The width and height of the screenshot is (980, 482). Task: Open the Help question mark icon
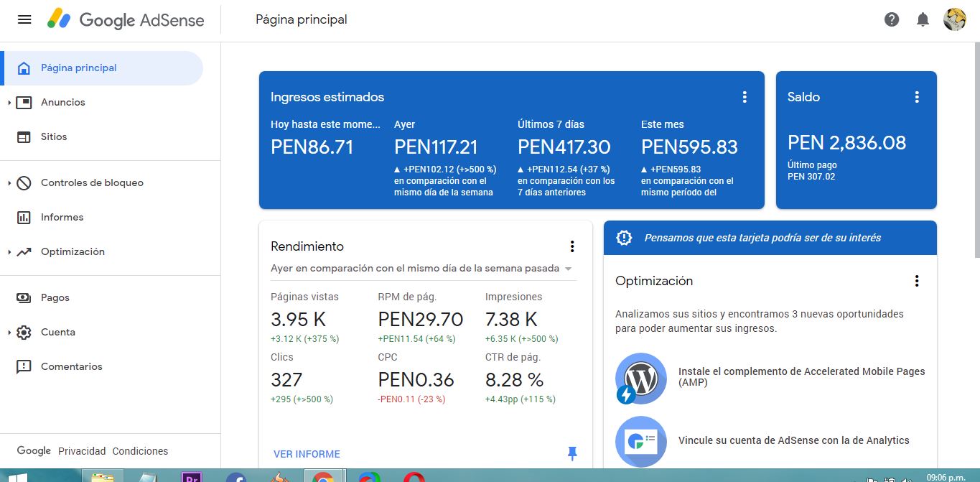892,20
